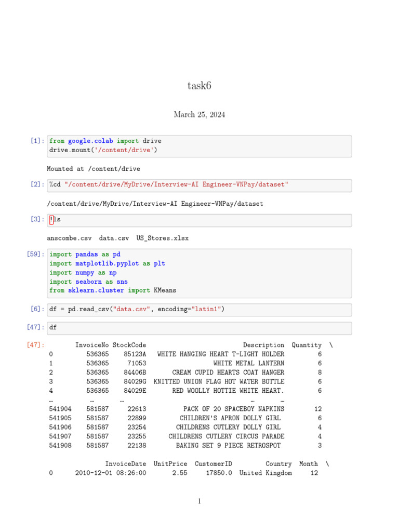This screenshot has width=399, height=532.
Task: Click 'KNITTED UNION FLAG HOT WATER BOTTLE'
Action: pos(219,382)
